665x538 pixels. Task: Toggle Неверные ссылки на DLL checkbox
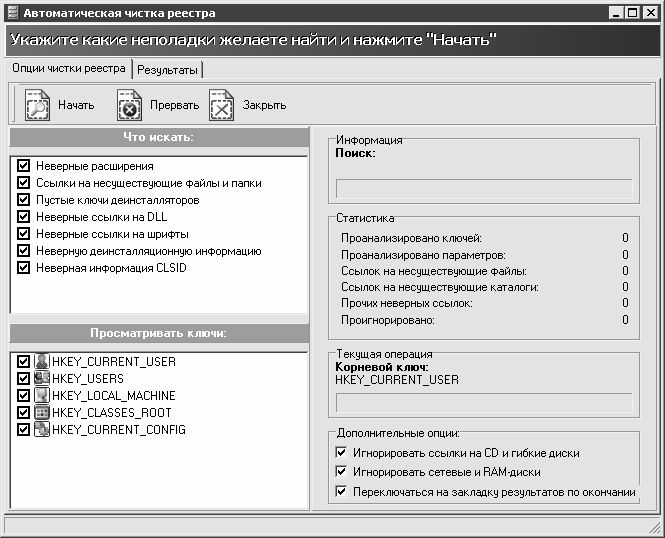tap(23, 217)
